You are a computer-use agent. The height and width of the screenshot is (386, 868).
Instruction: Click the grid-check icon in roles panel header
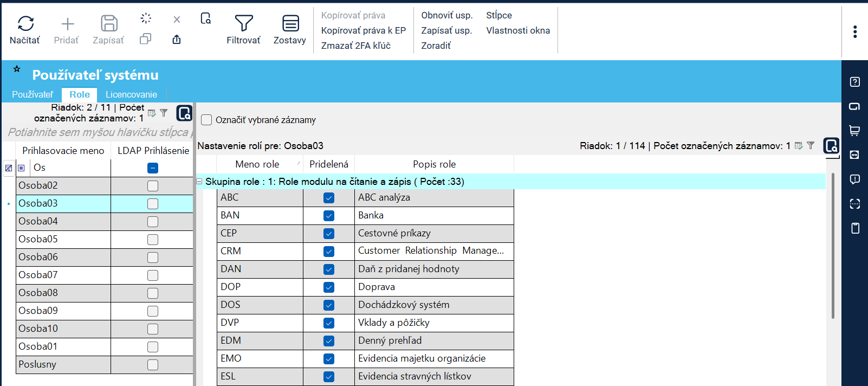coord(799,145)
